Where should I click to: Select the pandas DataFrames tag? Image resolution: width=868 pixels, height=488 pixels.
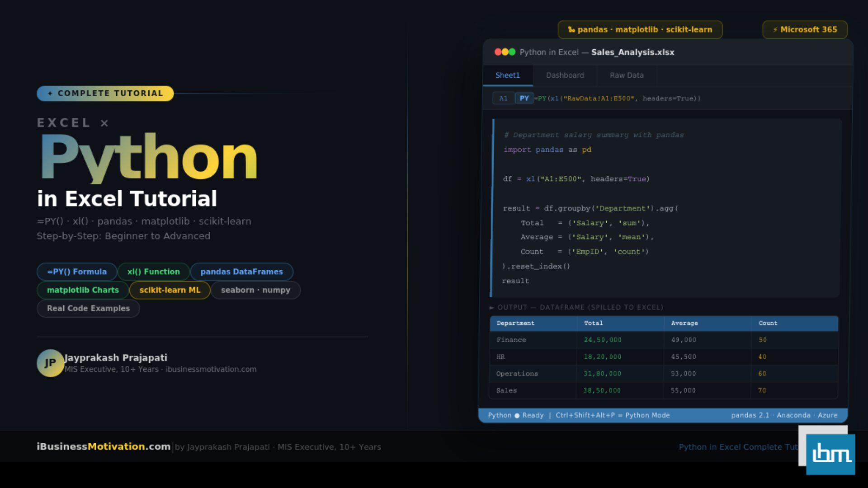[241, 272]
